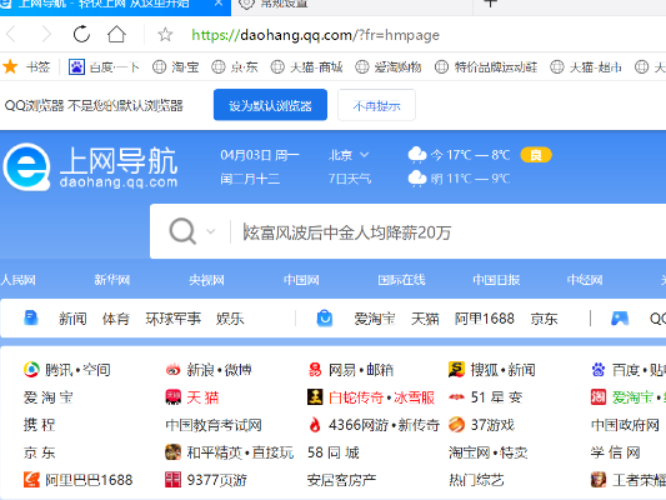Click the red 天猫 icon
This screenshot has height=500, width=666.
pyautogui.click(x=173, y=397)
